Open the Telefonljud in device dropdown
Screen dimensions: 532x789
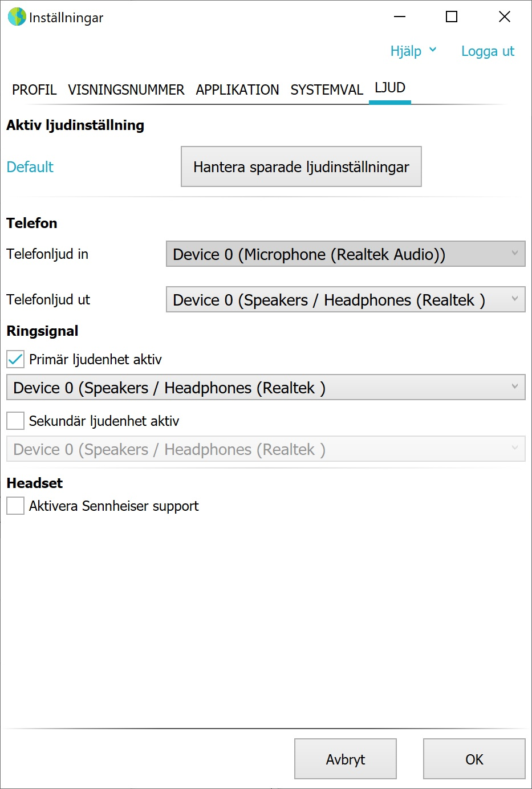pos(346,254)
